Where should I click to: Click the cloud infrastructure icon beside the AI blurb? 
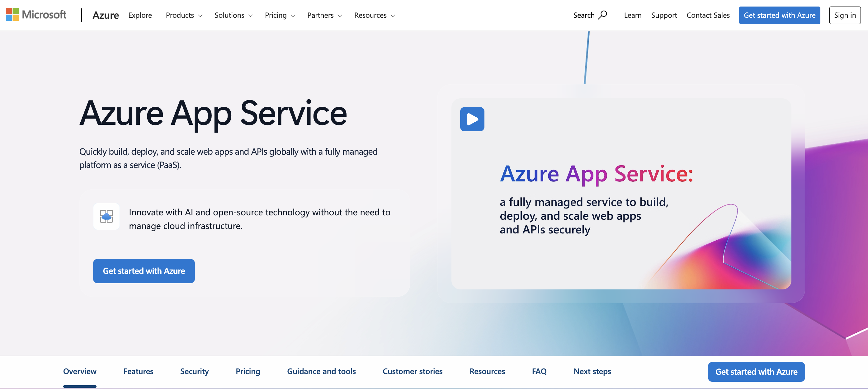click(x=106, y=217)
